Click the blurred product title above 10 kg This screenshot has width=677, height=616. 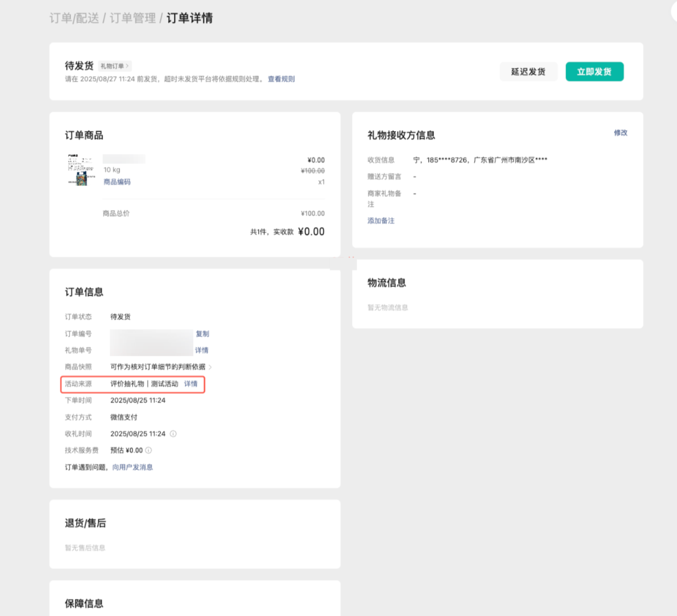(124, 159)
